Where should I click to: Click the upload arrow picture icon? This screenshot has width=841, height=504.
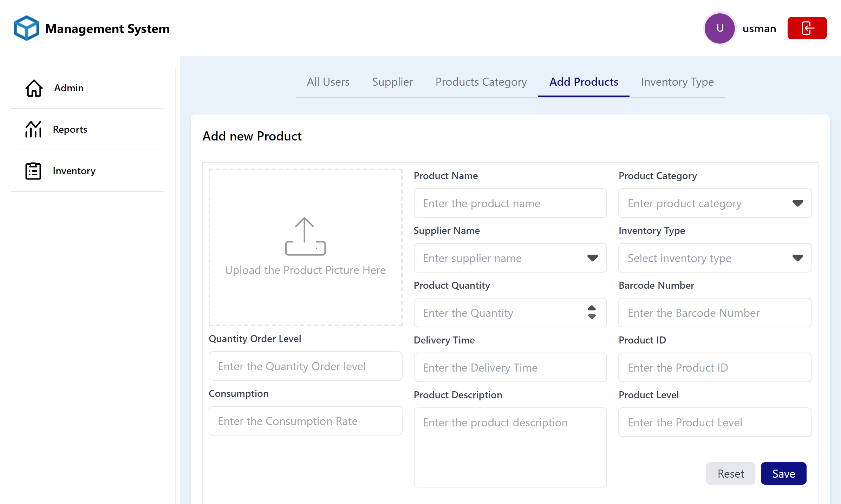[305, 236]
